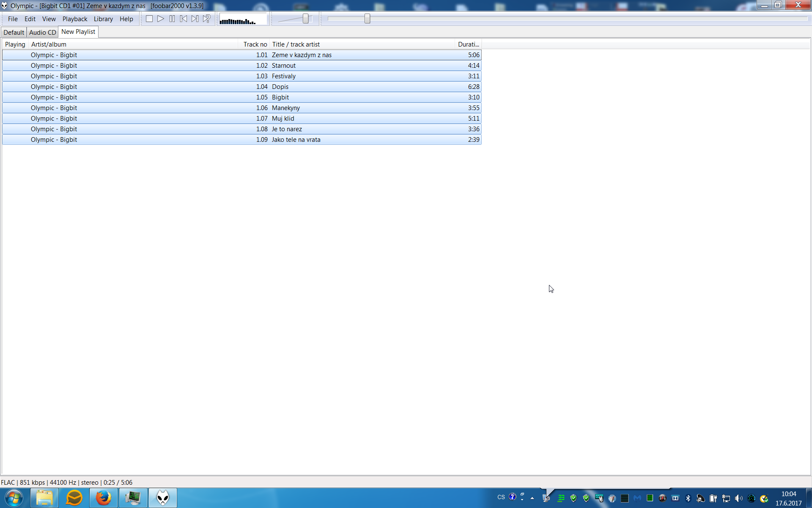The width and height of the screenshot is (812, 508).
Task: Switch to the Default playlist tab
Action: click(14, 32)
